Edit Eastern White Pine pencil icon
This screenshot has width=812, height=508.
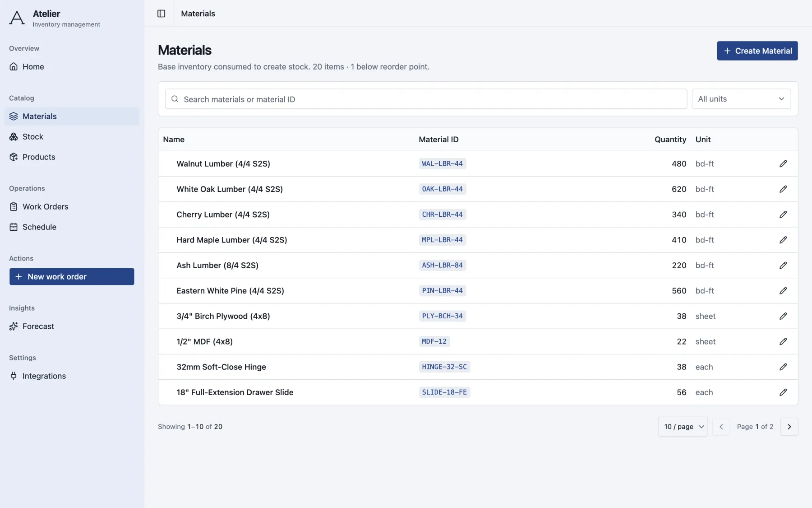783,291
